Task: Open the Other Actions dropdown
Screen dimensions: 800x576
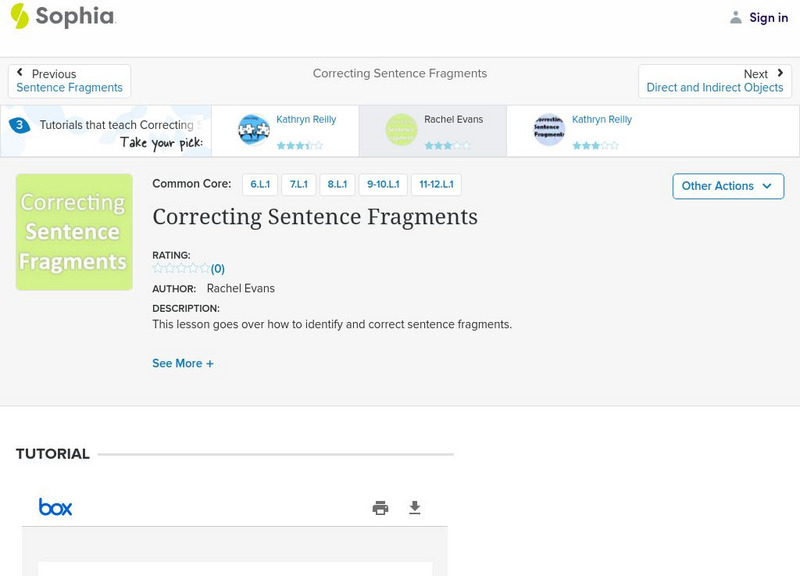Action: [x=727, y=186]
